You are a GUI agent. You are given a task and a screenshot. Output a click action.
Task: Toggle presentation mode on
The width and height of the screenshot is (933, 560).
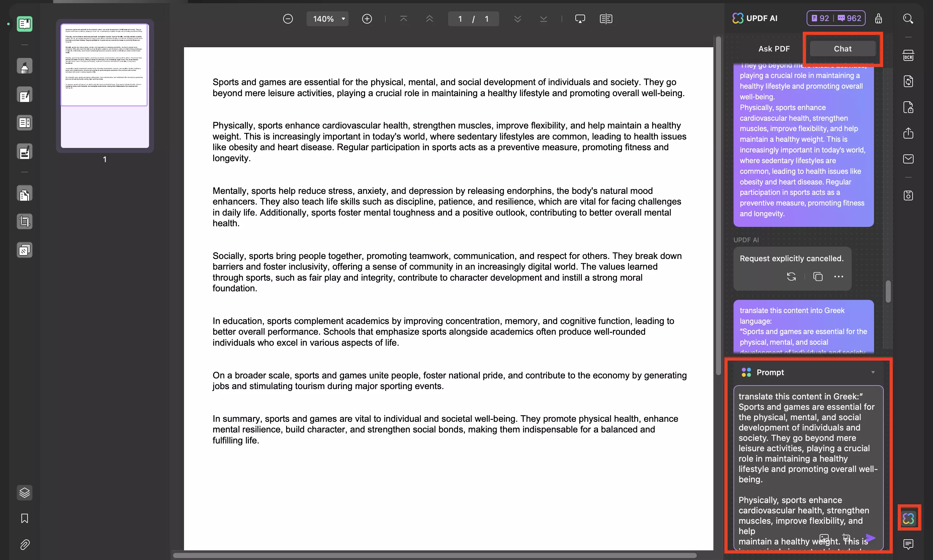point(580,18)
